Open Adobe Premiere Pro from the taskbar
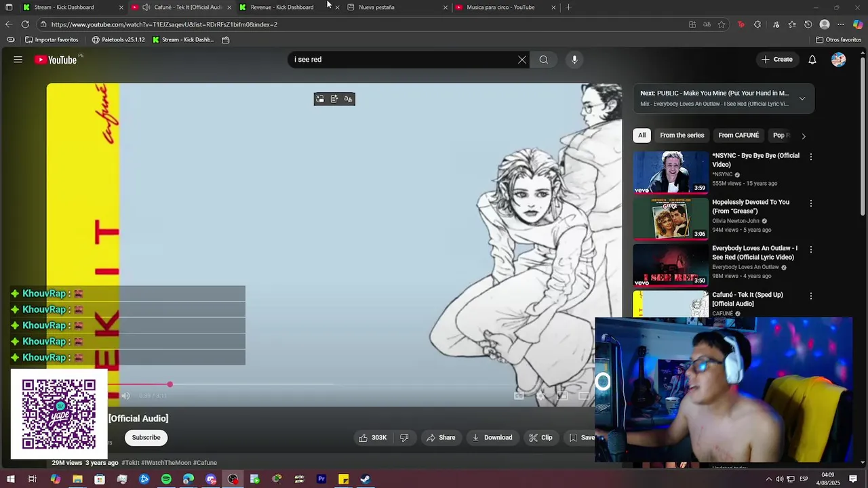The height and width of the screenshot is (488, 868). pos(321,479)
